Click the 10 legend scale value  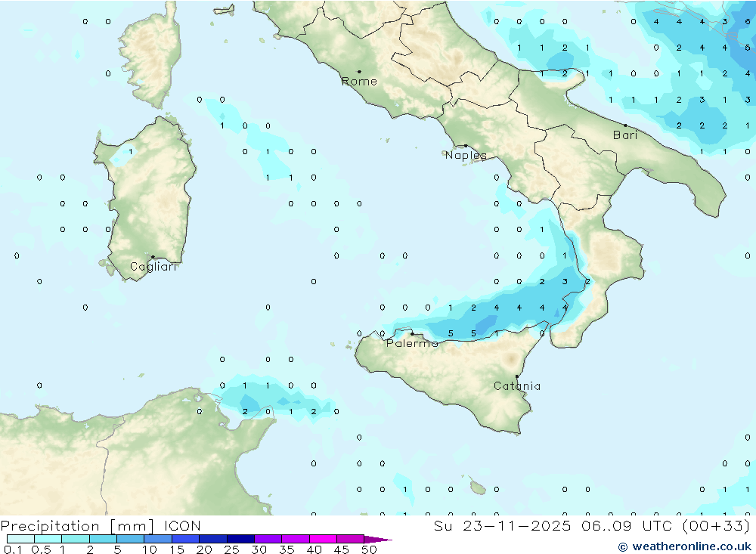pyautogui.click(x=150, y=549)
